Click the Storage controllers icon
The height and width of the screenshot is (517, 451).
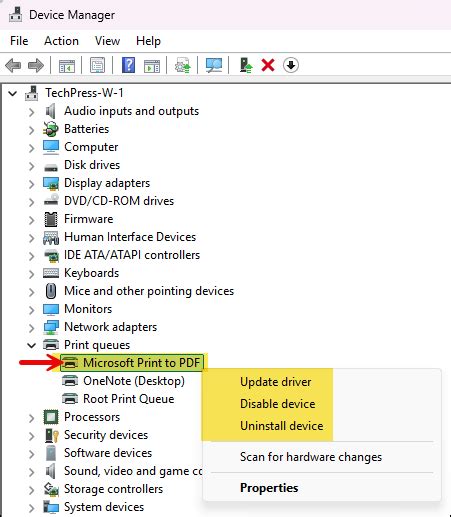tap(51, 489)
